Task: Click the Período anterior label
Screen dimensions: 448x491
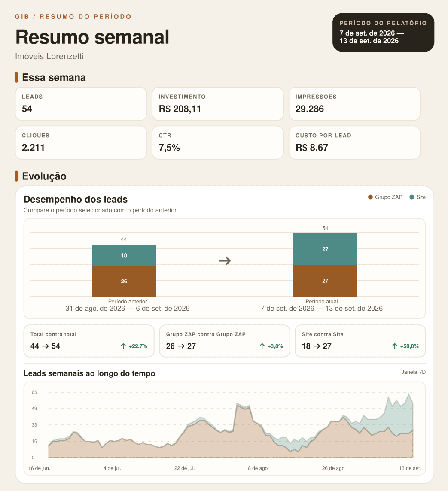Action: click(128, 302)
